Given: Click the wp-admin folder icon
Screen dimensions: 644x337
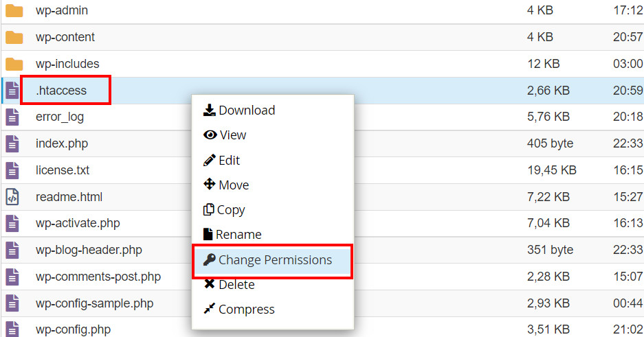Looking at the screenshot, I should pos(14,11).
